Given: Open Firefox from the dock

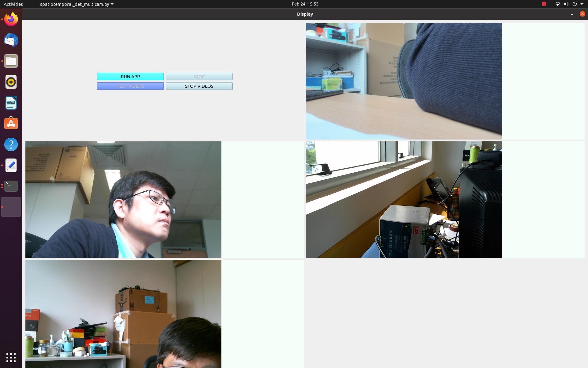Looking at the screenshot, I should click(11, 20).
